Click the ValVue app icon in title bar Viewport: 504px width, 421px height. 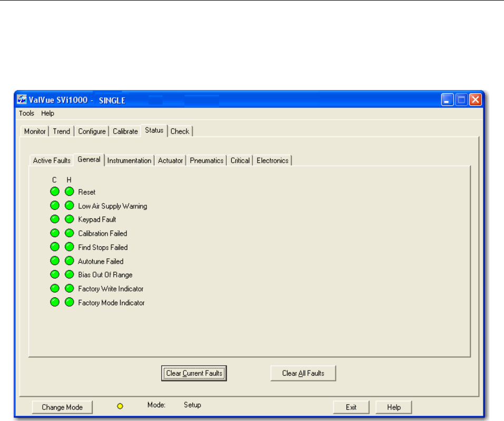click(x=22, y=99)
